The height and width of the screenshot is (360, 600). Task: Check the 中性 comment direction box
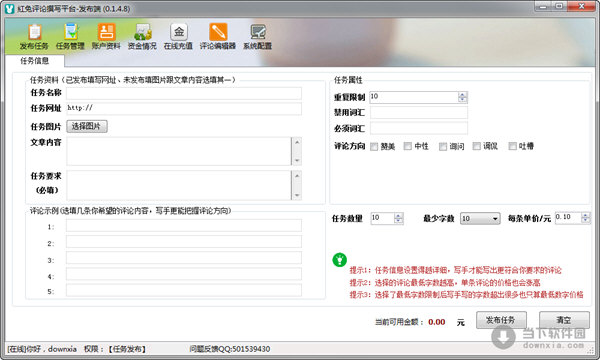point(408,146)
